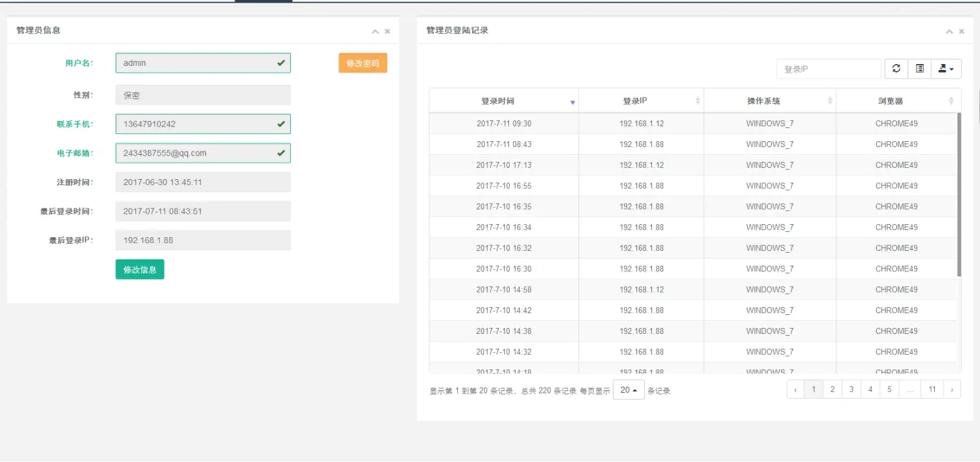The width and height of the screenshot is (980, 462).
Task: Click the 注册时间 field
Action: pyautogui.click(x=203, y=182)
